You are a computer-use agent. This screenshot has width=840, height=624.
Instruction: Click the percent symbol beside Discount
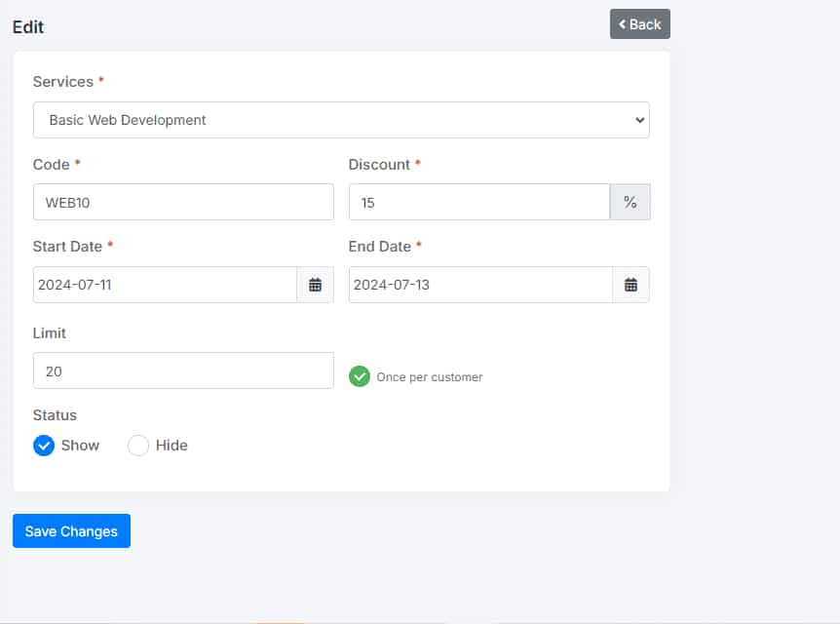click(630, 203)
